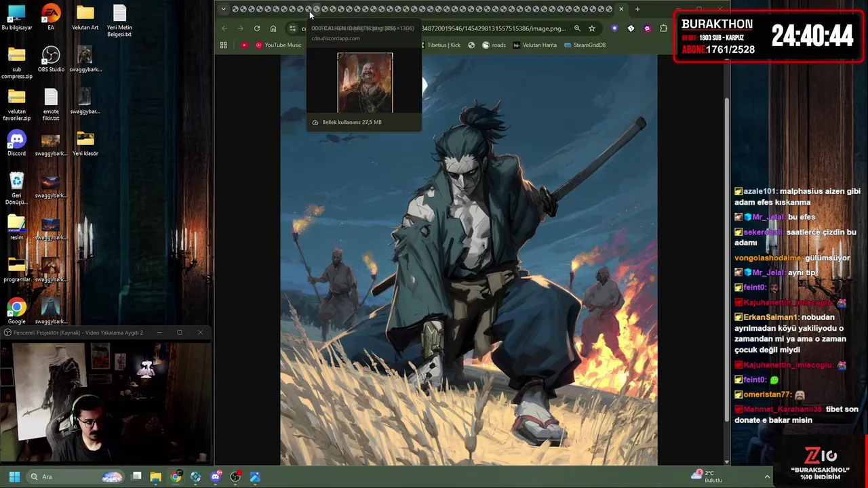Open YouTube Music bookmark
868x488 pixels.
[x=279, y=45]
